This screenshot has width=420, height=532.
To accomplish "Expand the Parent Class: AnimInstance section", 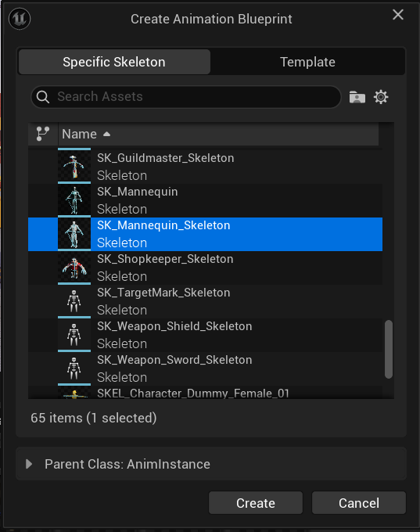I will point(29,464).
